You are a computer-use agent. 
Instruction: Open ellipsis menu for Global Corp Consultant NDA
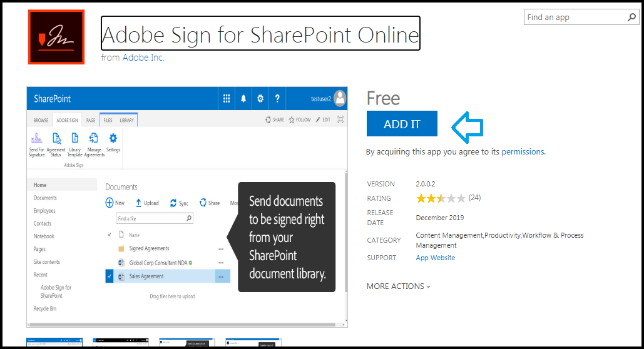pyautogui.click(x=221, y=263)
